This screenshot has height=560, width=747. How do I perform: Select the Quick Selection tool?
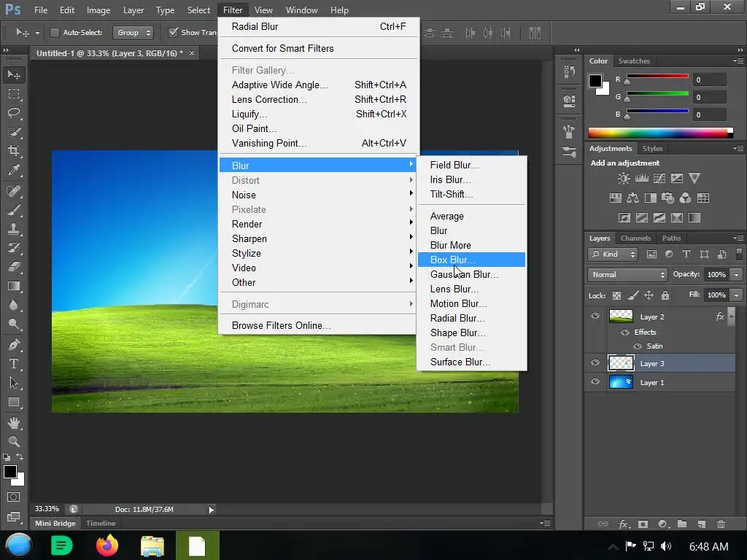tap(14, 132)
